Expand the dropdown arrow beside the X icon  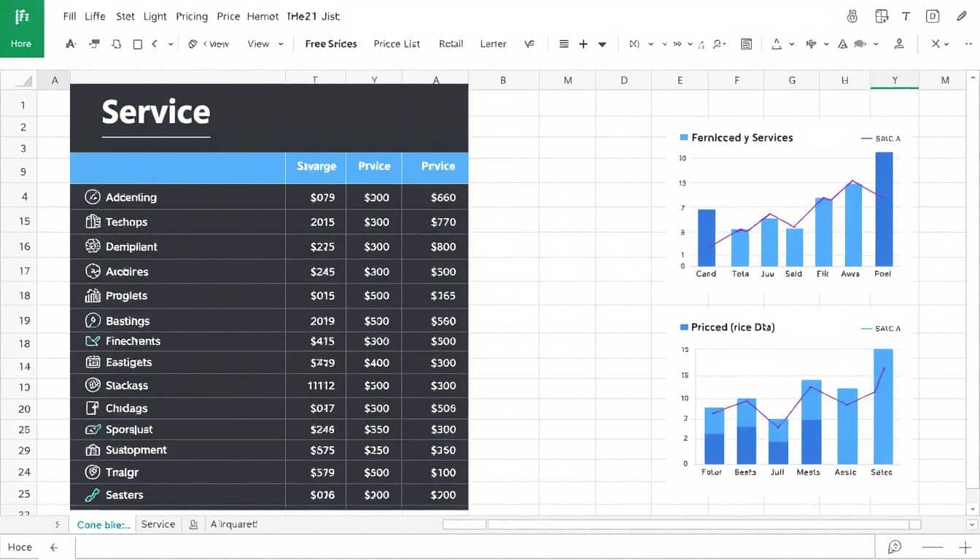[x=947, y=44]
